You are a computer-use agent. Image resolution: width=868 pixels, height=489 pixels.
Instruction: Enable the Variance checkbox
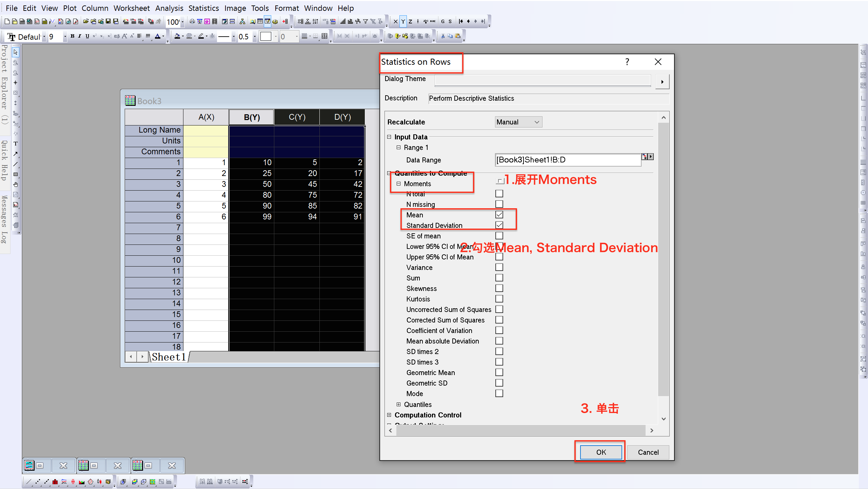pos(499,267)
